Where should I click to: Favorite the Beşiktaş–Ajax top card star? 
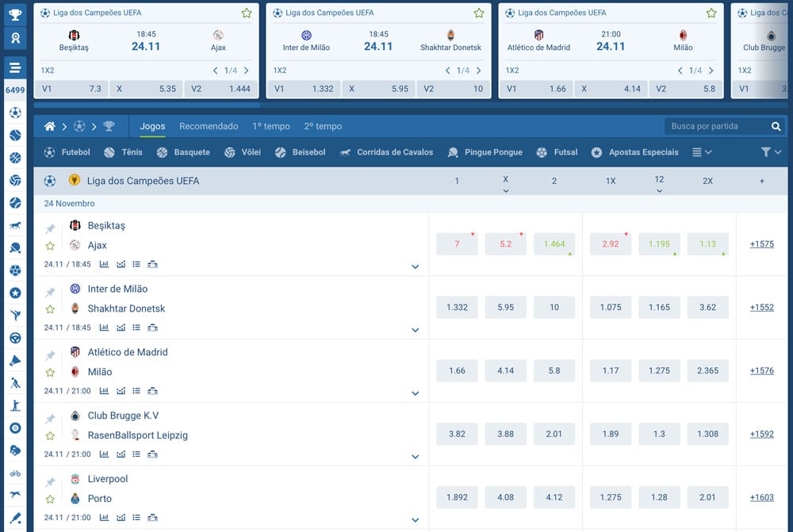coord(247,13)
